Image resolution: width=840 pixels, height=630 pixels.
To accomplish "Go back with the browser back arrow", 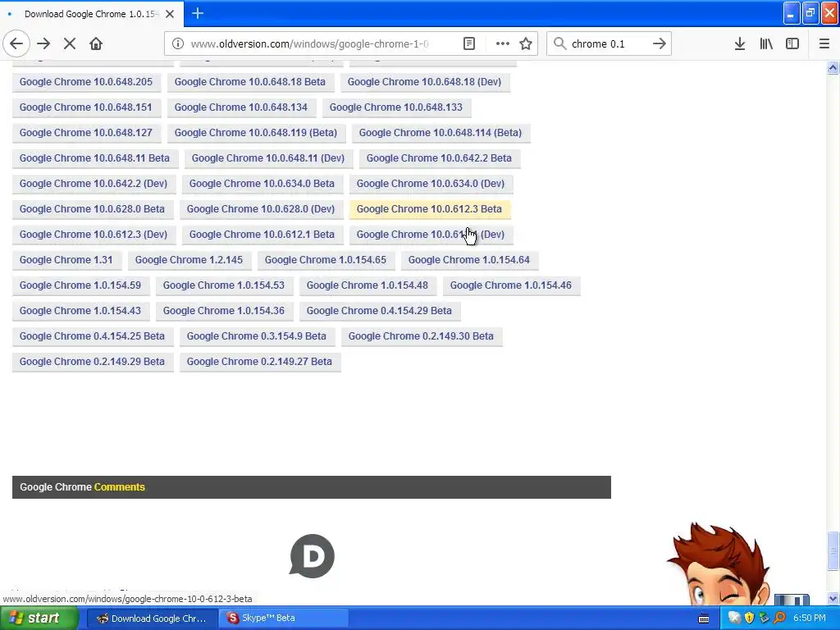I will tap(16, 44).
